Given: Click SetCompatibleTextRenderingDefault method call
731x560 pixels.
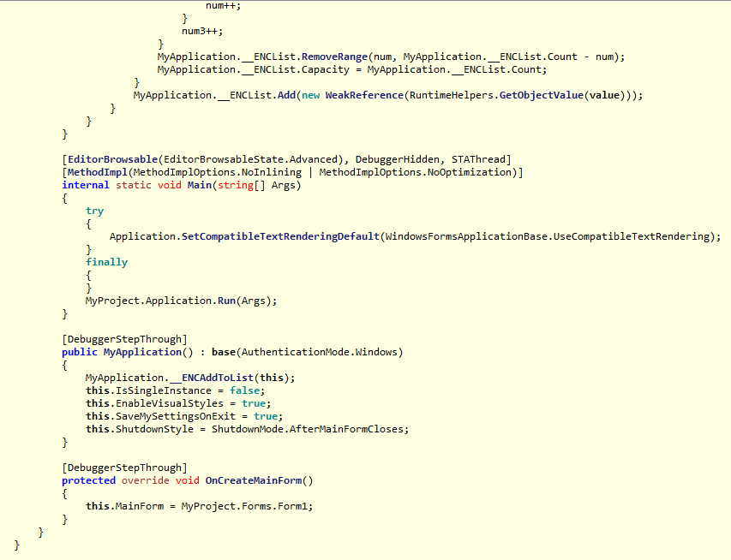Looking at the screenshot, I should [x=280, y=236].
